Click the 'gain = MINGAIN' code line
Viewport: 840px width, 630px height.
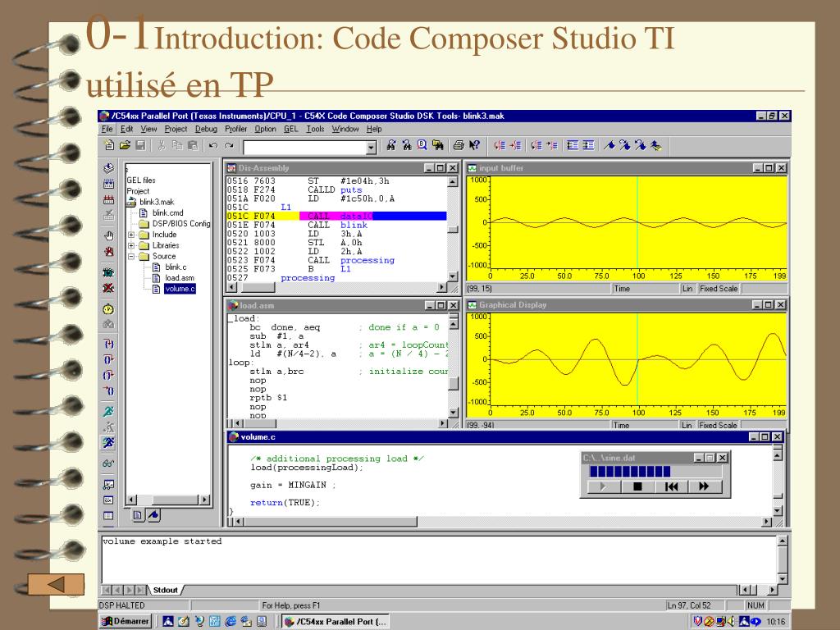point(293,485)
